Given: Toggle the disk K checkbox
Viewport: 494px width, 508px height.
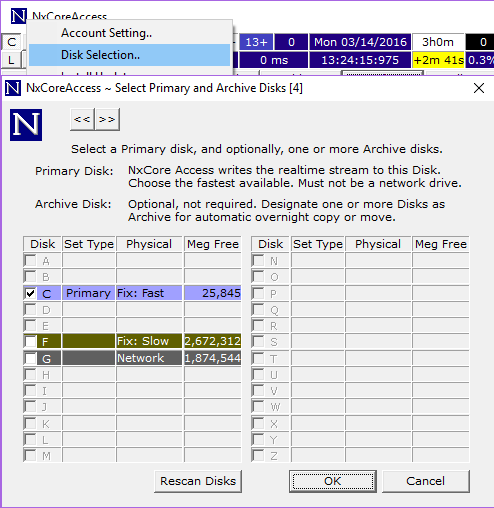Looking at the screenshot, I should pos(30,423).
